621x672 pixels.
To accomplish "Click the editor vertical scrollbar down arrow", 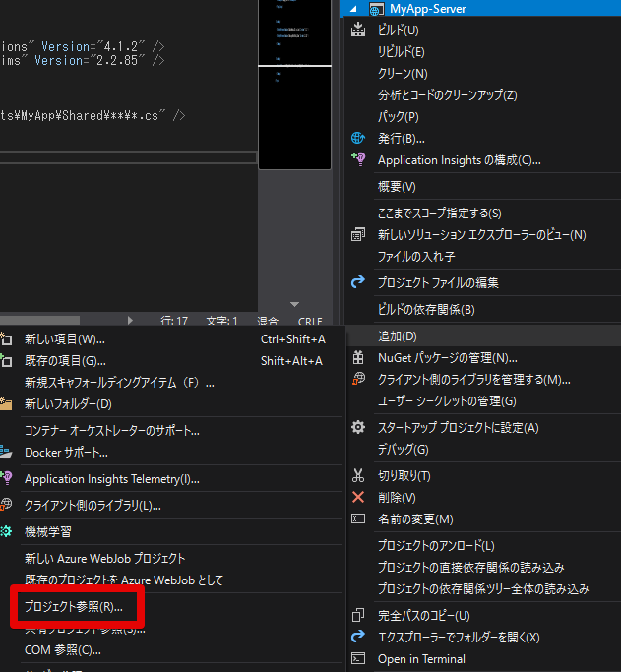I will click(294, 304).
